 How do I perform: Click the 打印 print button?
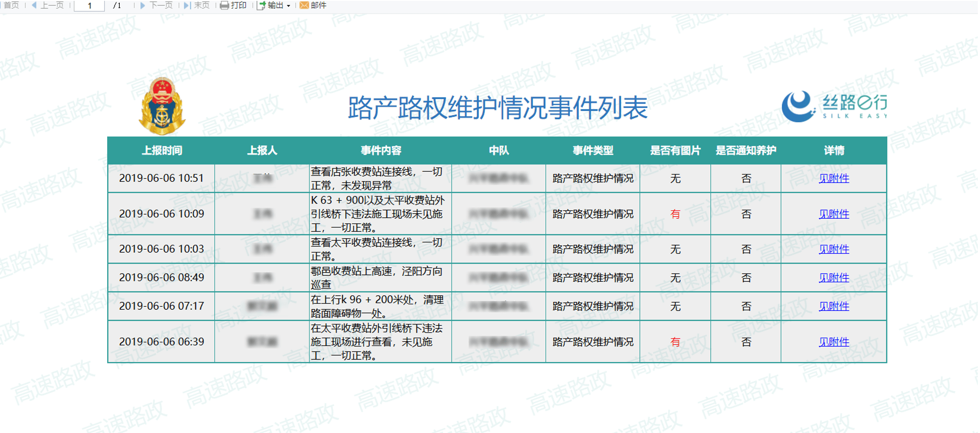click(233, 5)
